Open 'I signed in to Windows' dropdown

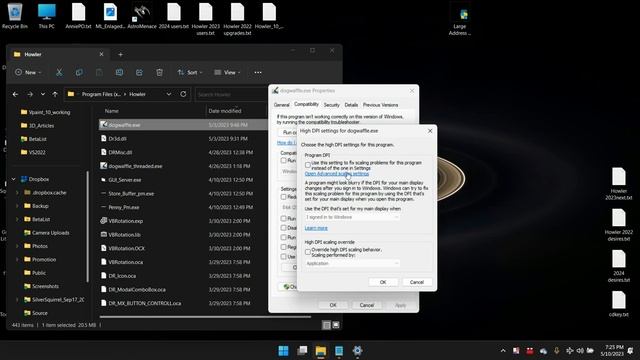(352, 217)
